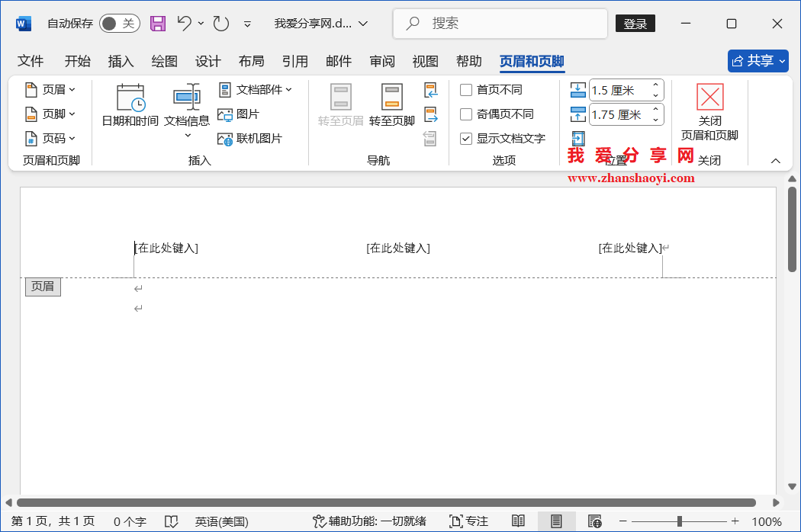Open the Layout (布局) tab
Viewport: 801px width, 532px height.
251,61
